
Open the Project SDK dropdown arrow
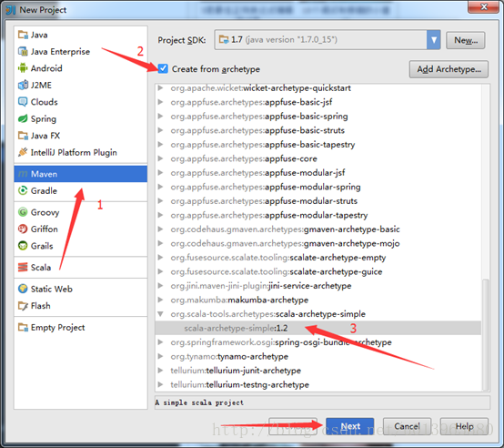434,40
